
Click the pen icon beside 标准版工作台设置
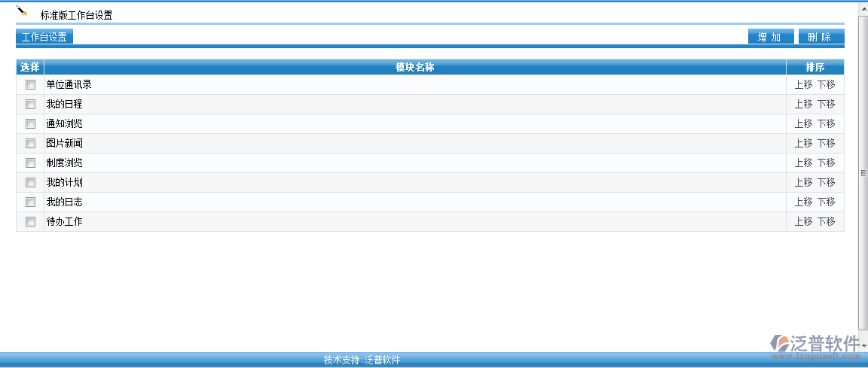click(22, 11)
